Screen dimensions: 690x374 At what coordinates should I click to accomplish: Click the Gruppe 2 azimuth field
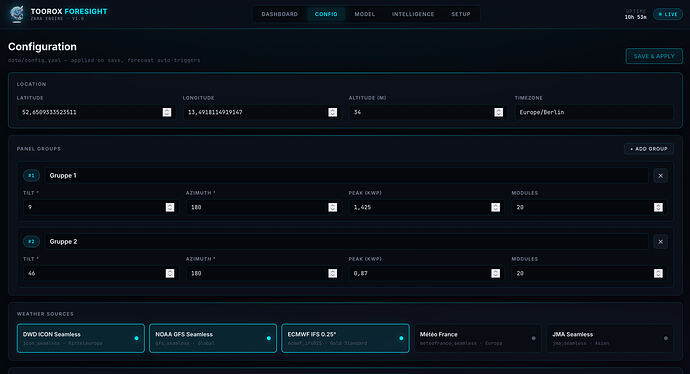[263, 273]
